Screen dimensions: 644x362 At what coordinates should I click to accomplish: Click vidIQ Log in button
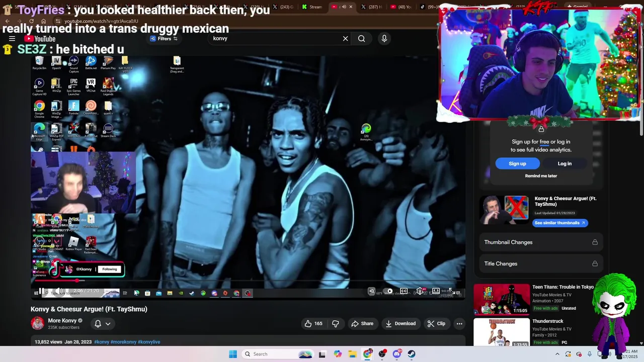(565, 163)
